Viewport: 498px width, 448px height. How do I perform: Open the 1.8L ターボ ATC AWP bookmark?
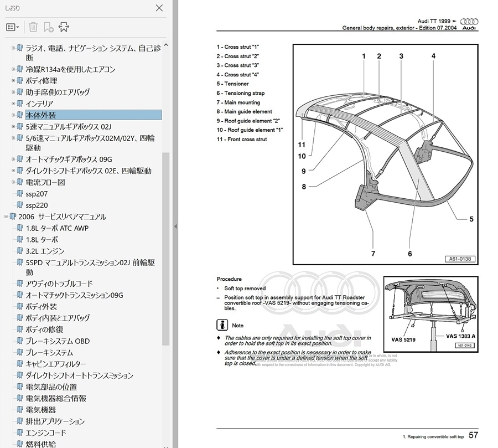coord(57,228)
